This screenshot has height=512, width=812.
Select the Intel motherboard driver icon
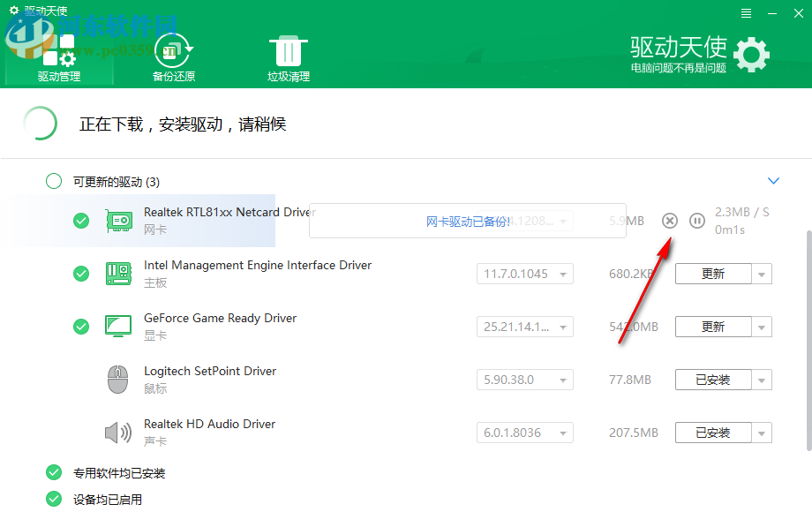click(118, 274)
